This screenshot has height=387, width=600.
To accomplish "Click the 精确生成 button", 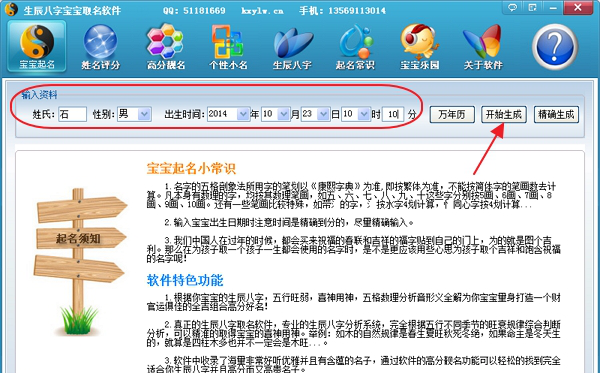I will pyautogui.click(x=556, y=114).
